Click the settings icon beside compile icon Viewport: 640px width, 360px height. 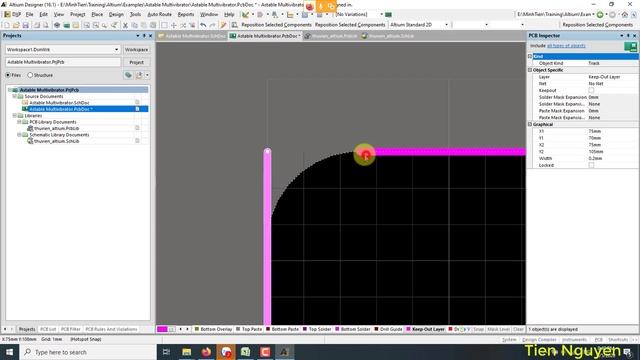coord(139,75)
